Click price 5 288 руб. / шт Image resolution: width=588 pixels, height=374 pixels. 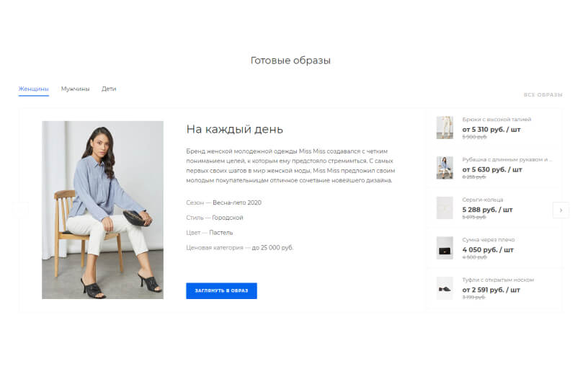(487, 210)
